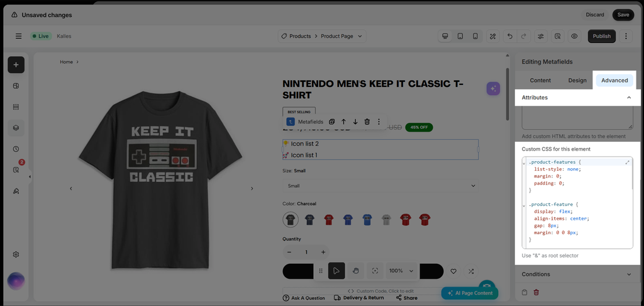Choose the Charcoal color swatch
The image size is (644, 306).
291,219
